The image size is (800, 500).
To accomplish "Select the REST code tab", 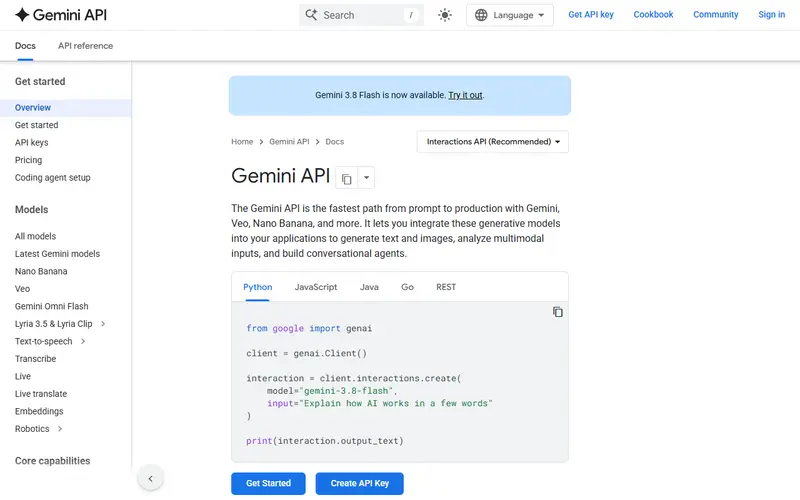I will coord(446,287).
